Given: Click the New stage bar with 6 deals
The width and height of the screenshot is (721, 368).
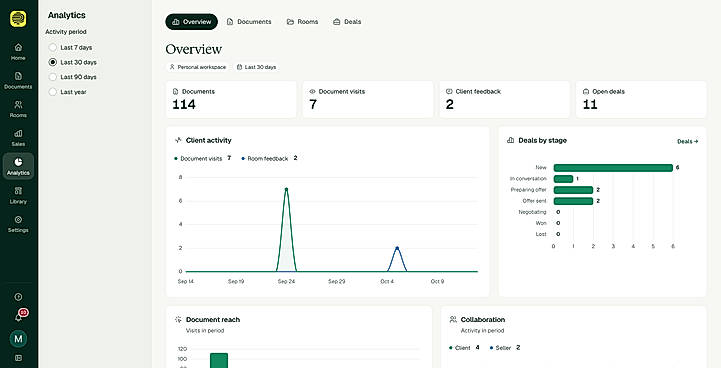Looking at the screenshot, I should tap(613, 168).
